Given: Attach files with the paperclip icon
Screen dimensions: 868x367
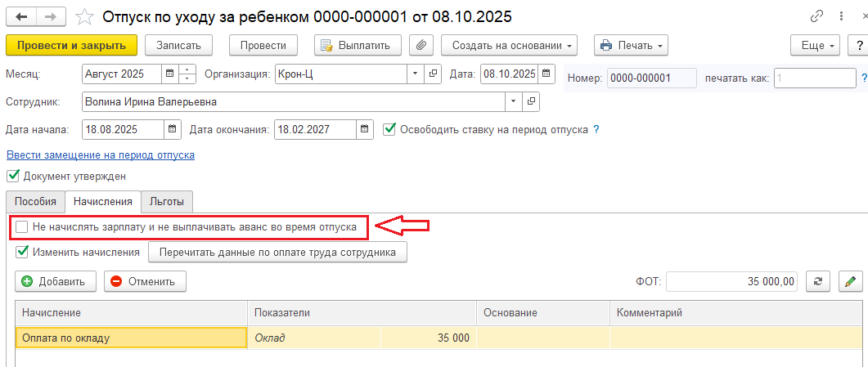Looking at the screenshot, I should (421, 45).
